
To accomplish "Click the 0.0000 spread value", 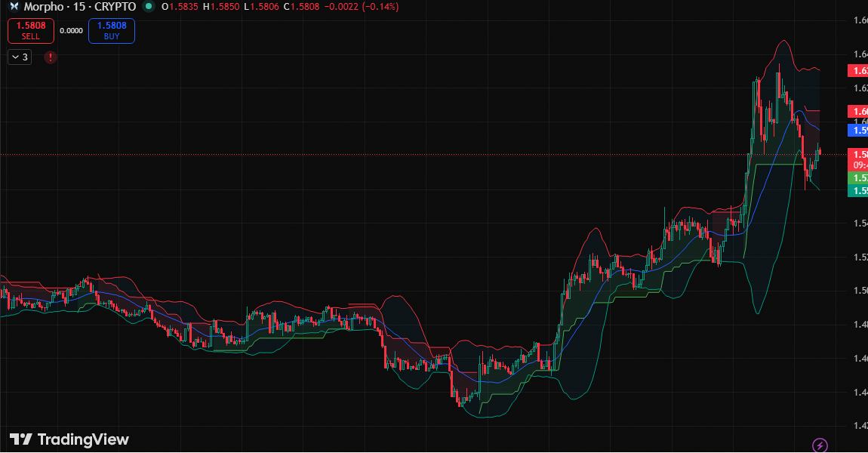I will (x=72, y=31).
